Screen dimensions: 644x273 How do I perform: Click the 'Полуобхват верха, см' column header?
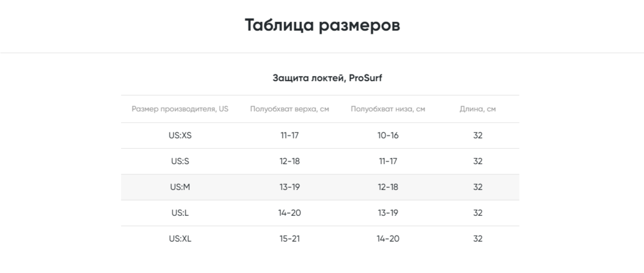[290, 109]
